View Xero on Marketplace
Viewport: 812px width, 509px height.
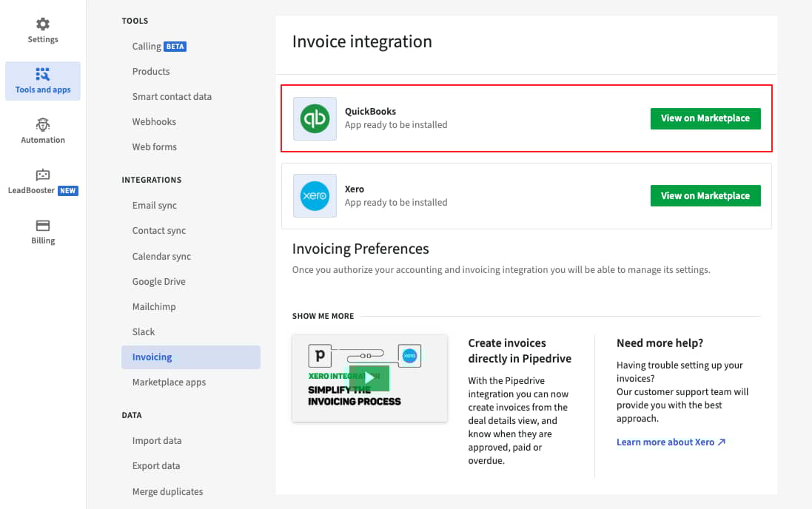coord(705,196)
